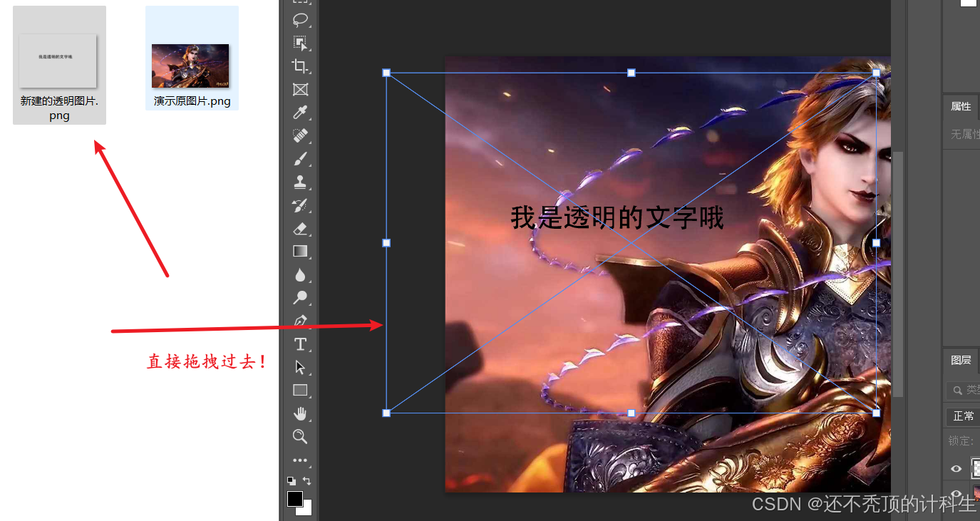The width and height of the screenshot is (980, 521).
Task: Select the Spot Healing Brush tool
Action: point(300,135)
